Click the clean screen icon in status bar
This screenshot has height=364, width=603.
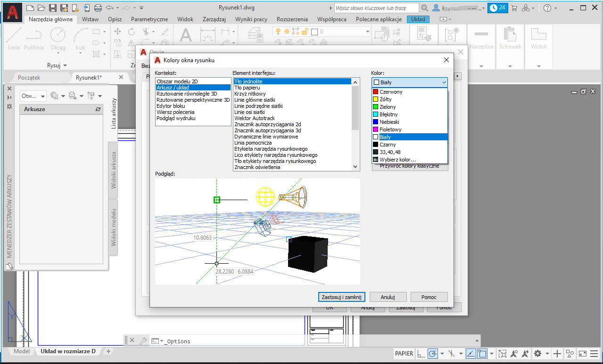click(583, 353)
